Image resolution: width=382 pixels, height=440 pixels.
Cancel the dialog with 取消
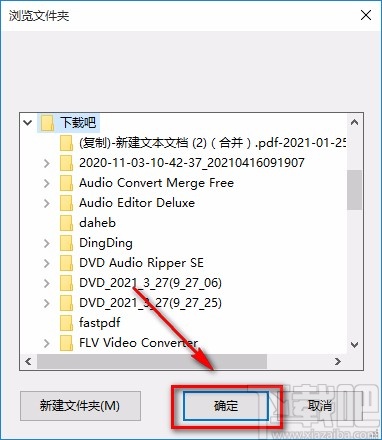320,406
